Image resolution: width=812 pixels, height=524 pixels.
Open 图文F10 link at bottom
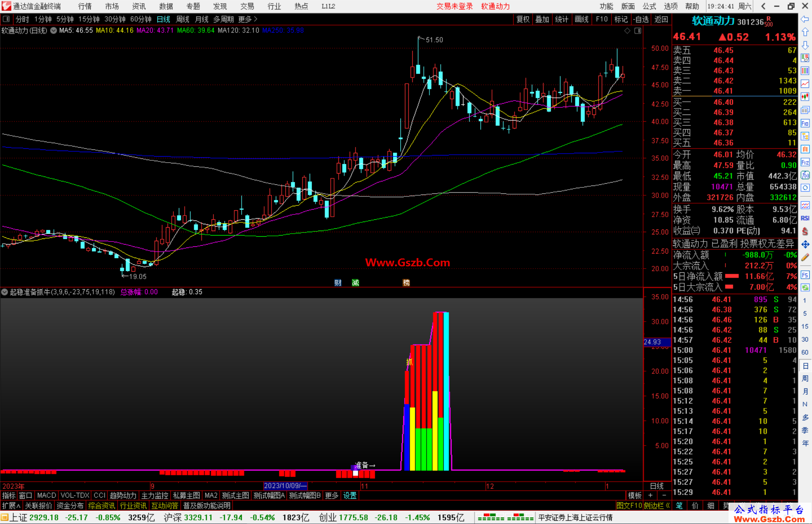[629, 506]
